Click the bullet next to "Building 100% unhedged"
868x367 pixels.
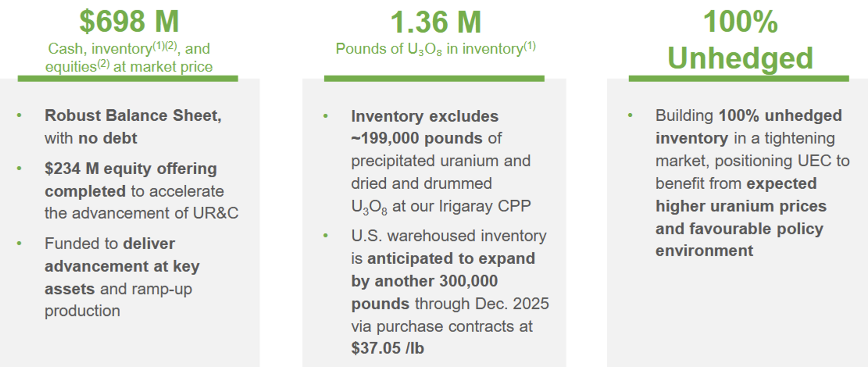pyautogui.click(x=630, y=116)
